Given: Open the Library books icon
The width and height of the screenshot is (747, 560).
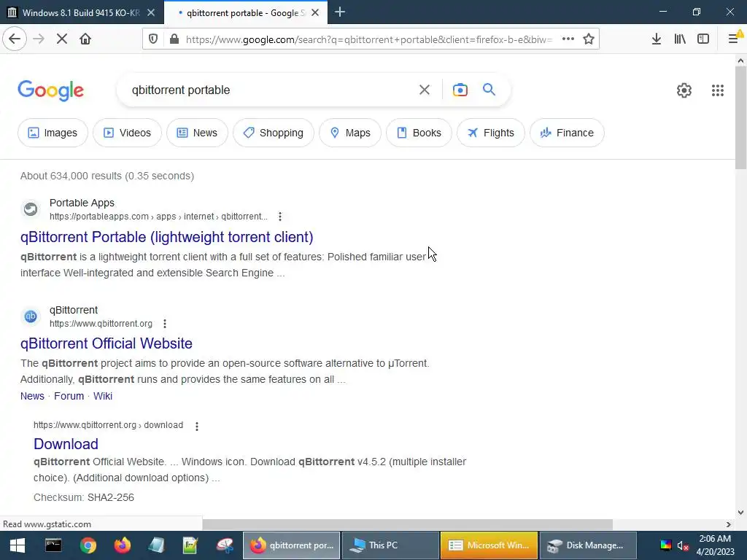Looking at the screenshot, I should click(x=680, y=39).
